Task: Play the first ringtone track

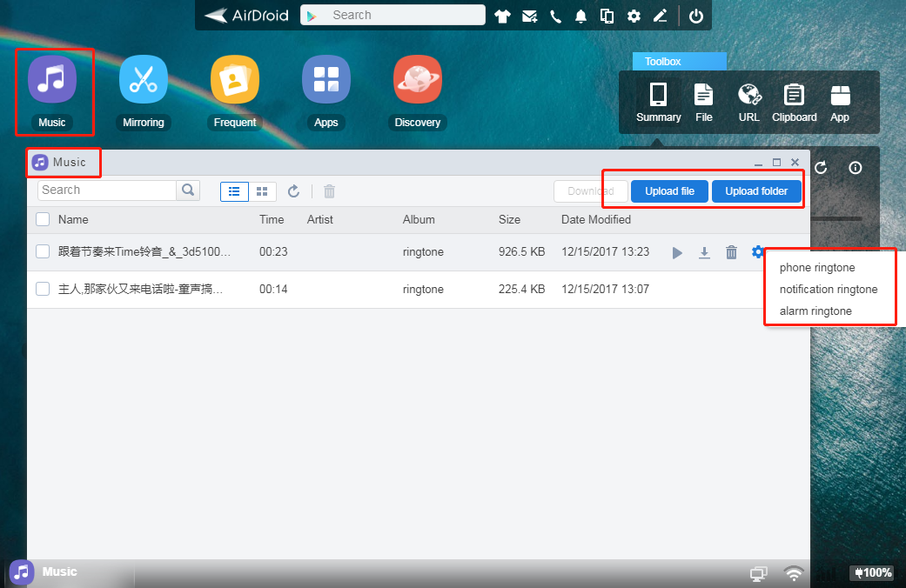Action: tap(677, 252)
